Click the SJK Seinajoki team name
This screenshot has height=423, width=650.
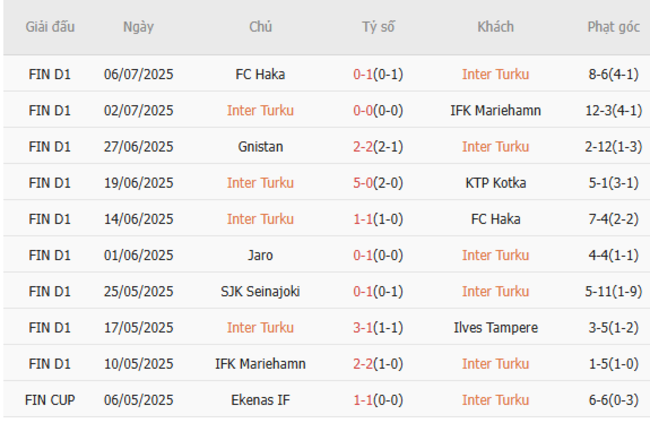coord(260,291)
